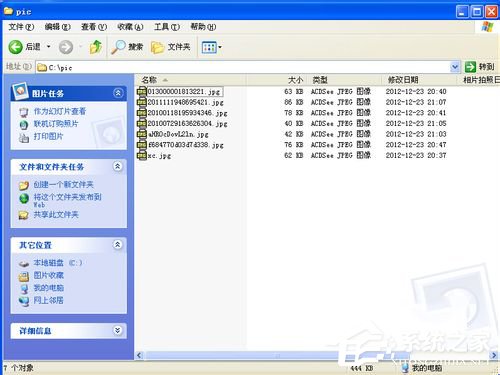The height and width of the screenshot is (375, 500).
Task: Open the Views icon in toolbar
Action: tap(209, 47)
